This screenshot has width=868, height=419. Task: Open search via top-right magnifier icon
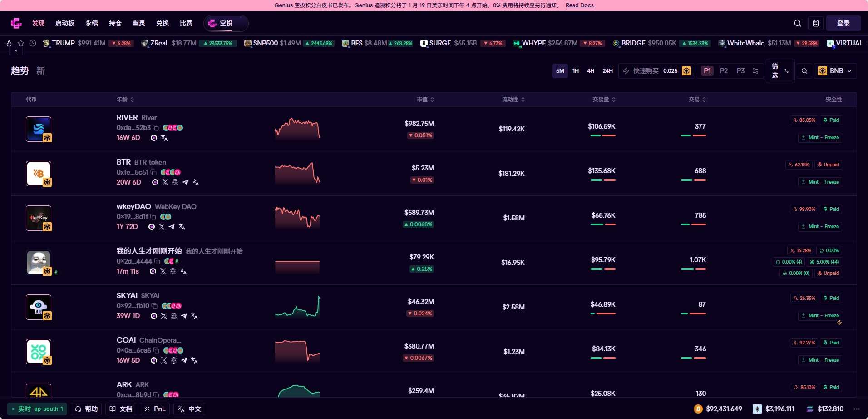point(797,23)
